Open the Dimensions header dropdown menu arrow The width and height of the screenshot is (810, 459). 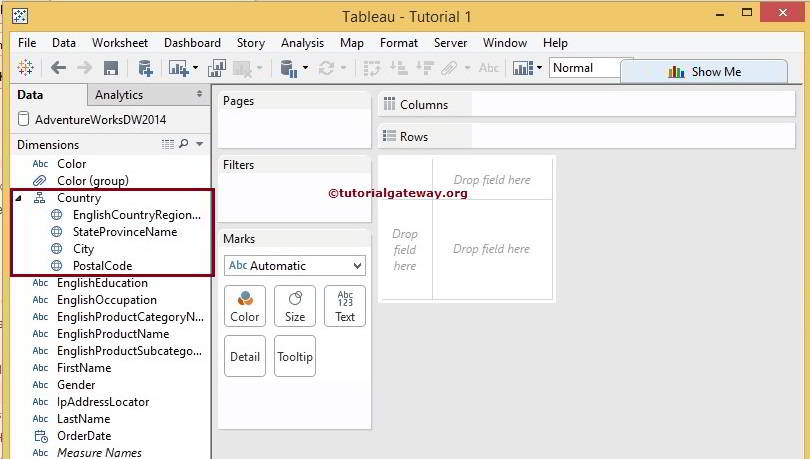199,145
